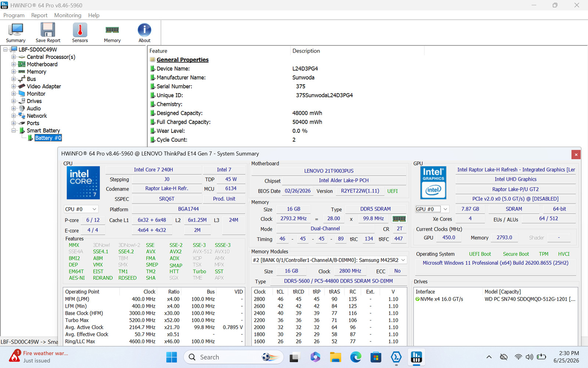Launch Copilot from the taskbar

pos(315,357)
